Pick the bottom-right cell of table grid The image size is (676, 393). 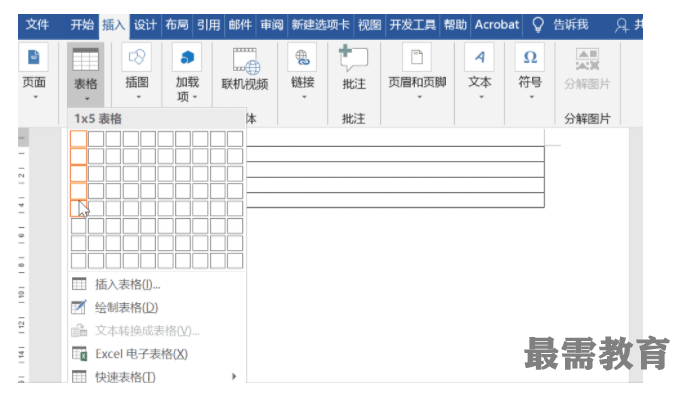tap(235, 261)
